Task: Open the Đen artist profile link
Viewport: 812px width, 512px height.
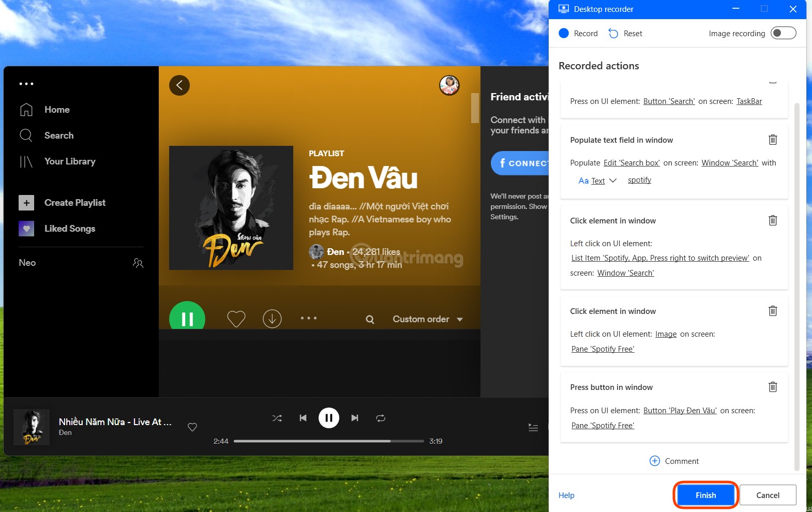Action: click(x=335, y=252)
